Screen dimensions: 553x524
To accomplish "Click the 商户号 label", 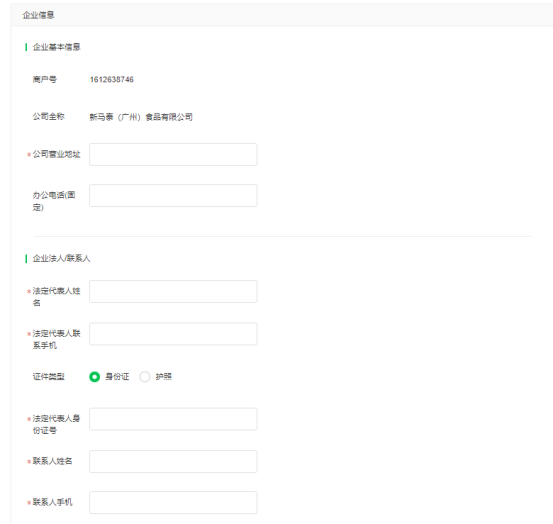I will 44,79.
